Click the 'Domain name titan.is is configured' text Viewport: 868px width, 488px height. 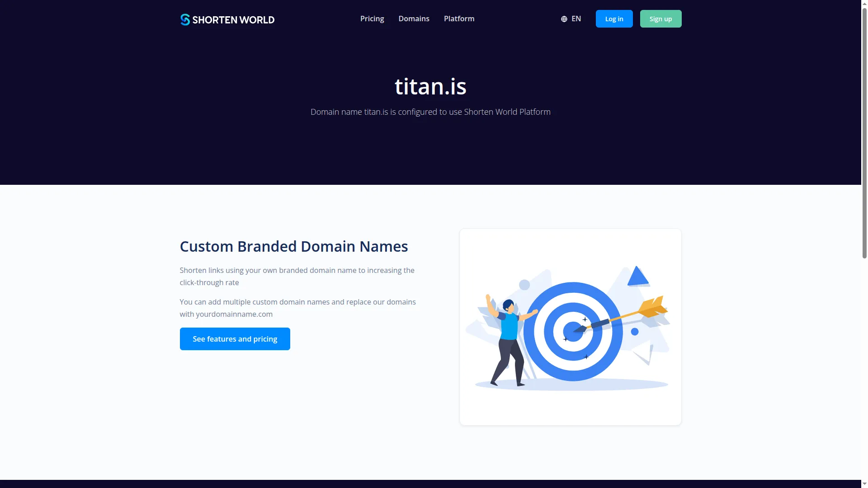tap(430, 112)
